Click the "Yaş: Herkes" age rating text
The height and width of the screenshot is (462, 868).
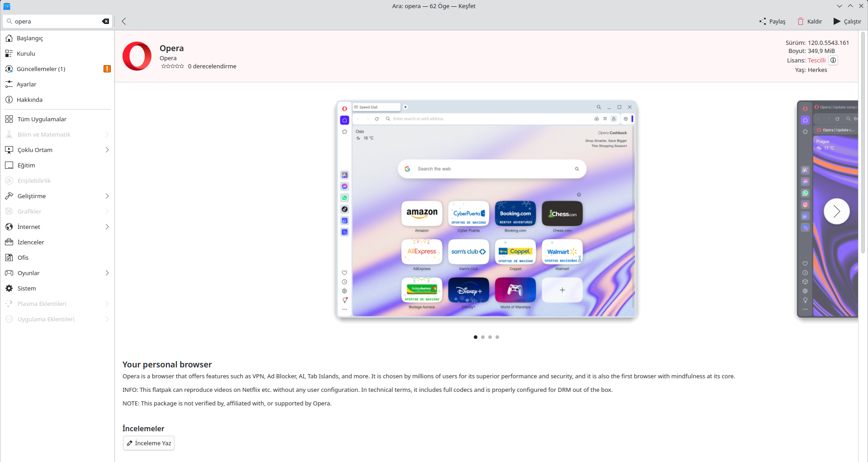[811, 70]
